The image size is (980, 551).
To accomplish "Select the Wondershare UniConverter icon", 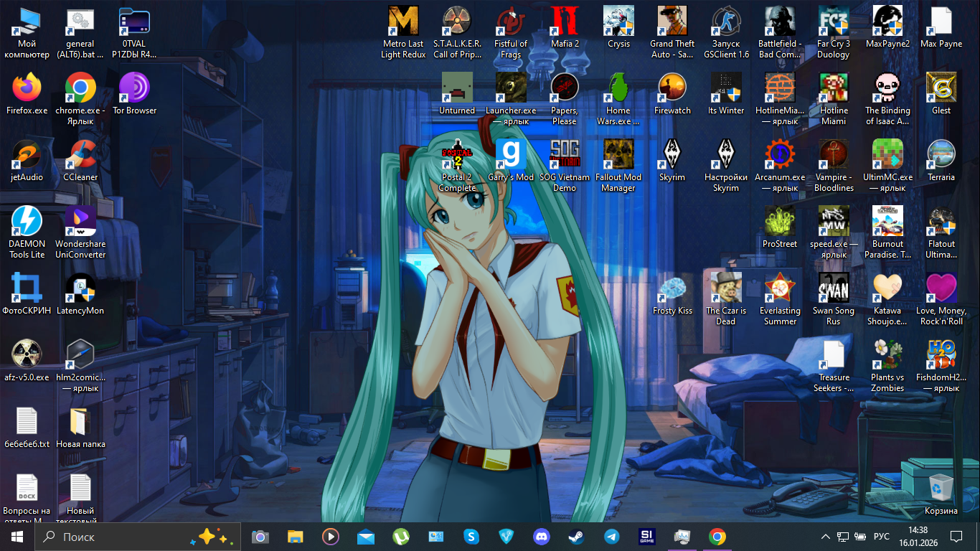I will tap(80, 233).
